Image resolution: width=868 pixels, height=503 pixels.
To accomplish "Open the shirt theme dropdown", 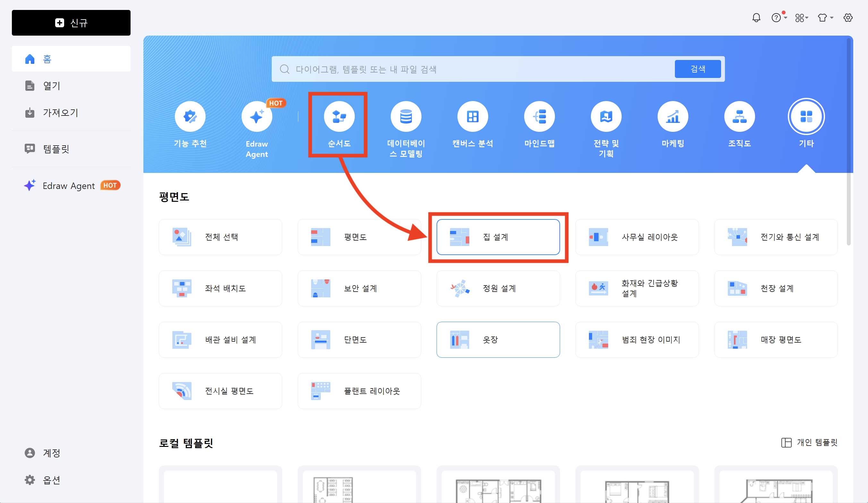I will click(825, 18).
